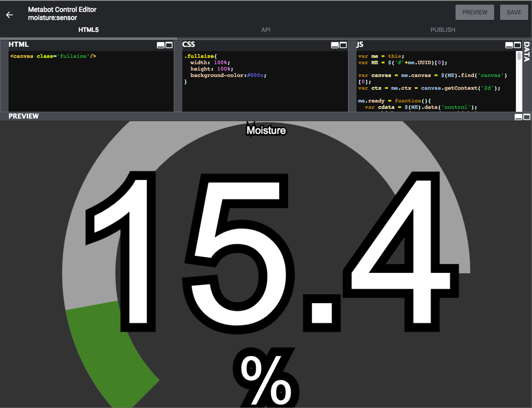Click the CSS panel title
The height and width of the screenshot is (408, 532).
click(189, 44)
